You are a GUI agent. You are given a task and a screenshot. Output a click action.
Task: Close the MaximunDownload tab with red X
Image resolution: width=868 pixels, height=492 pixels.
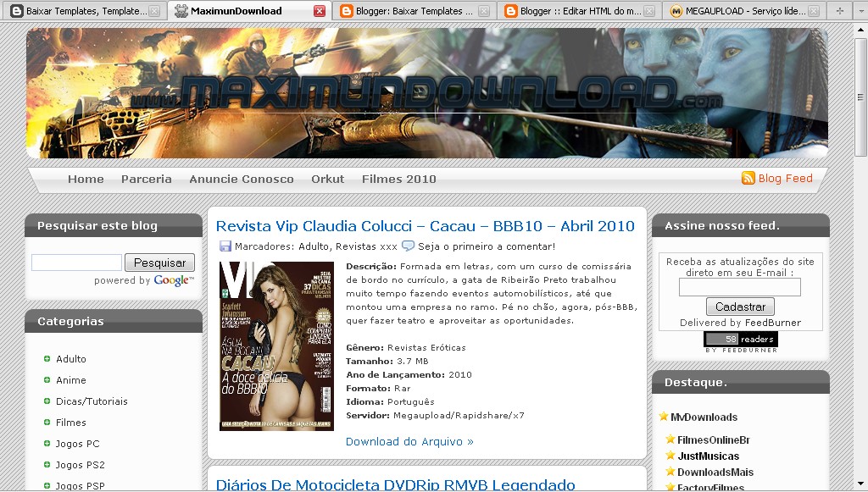tap(320, 10)
